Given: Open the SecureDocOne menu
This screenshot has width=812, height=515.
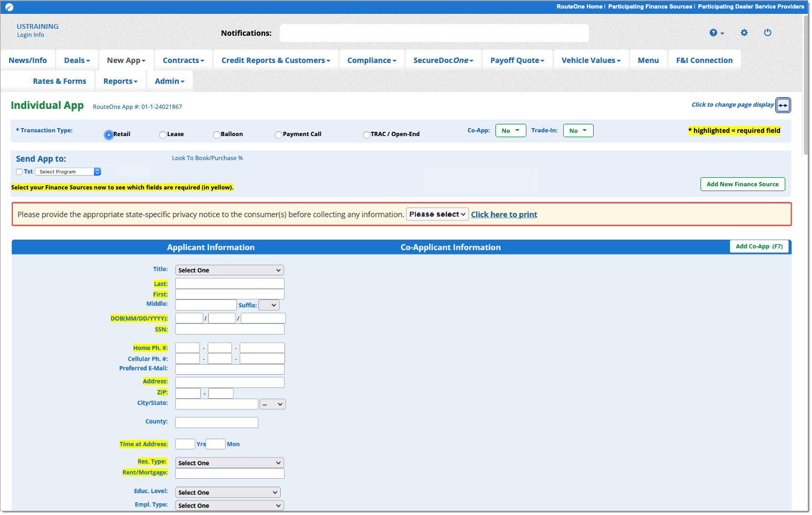Looking at the screenshot, I should (x=443, y=60).
